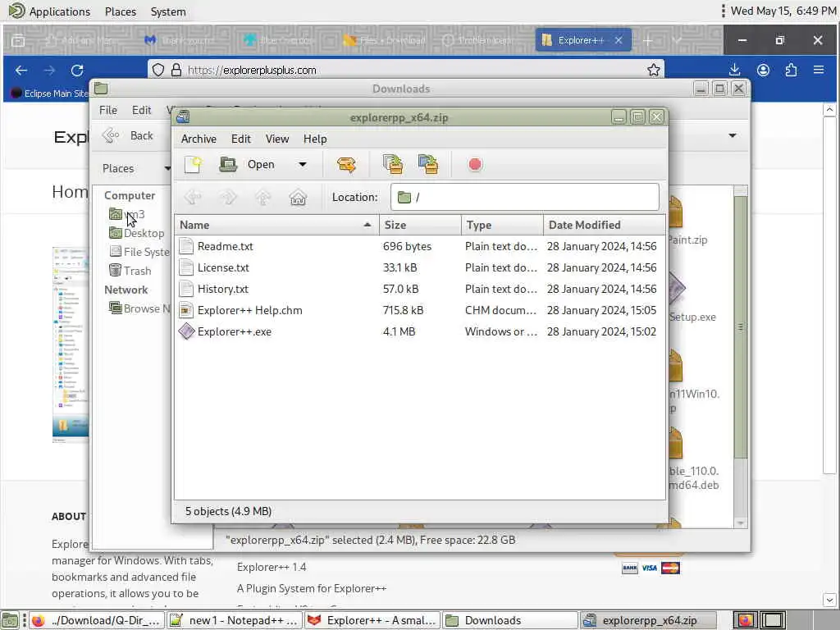Viewport: 840px width, 630px height.
Task: Go back in the archive navigation bar
Action: pos(193,198)
